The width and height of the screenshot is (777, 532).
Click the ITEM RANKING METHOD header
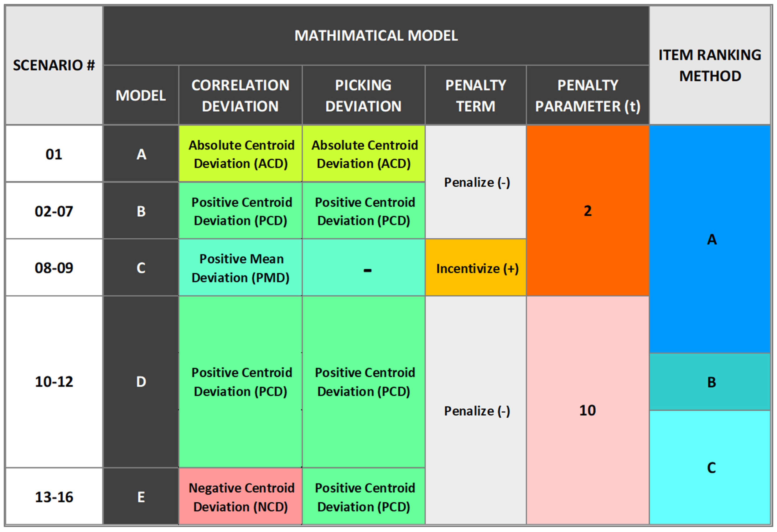click(710, 66)
